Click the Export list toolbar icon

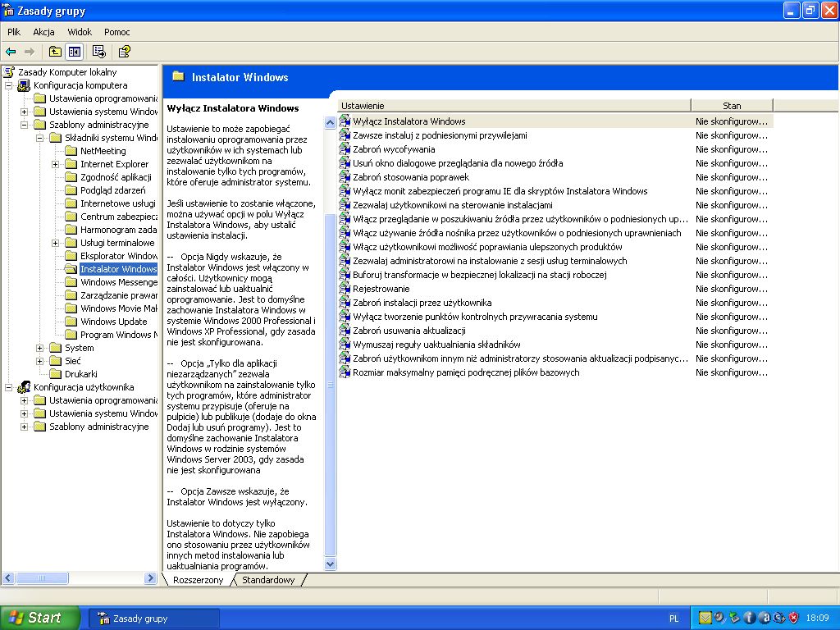point(99,52)
